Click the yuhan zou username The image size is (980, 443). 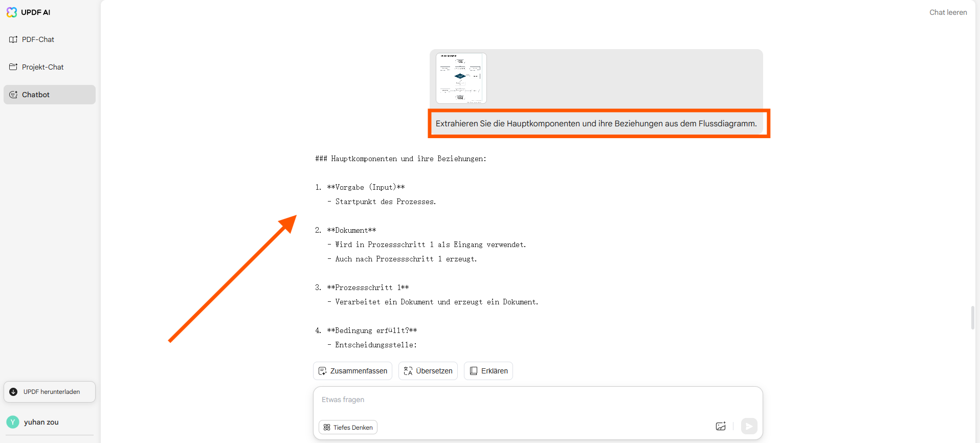point(41,422)
